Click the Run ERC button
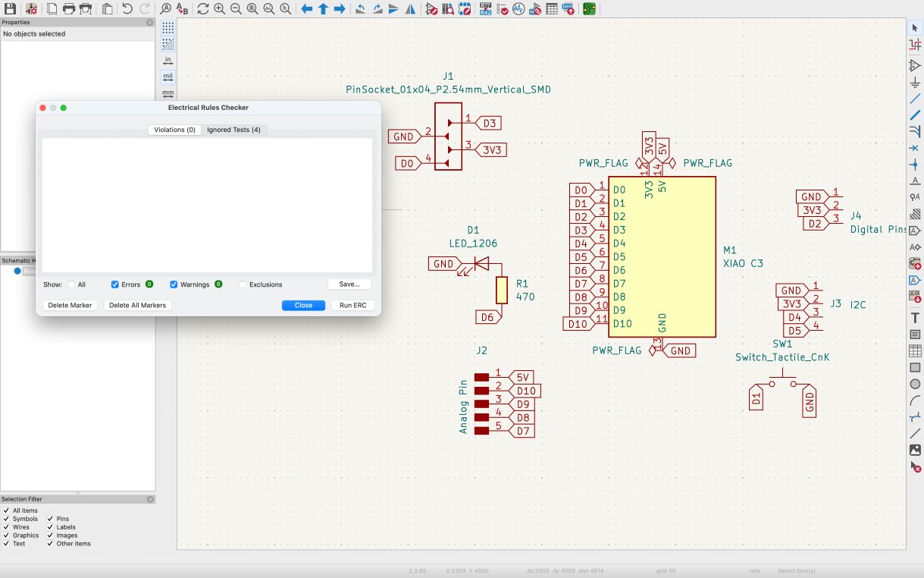 (352, 305)
